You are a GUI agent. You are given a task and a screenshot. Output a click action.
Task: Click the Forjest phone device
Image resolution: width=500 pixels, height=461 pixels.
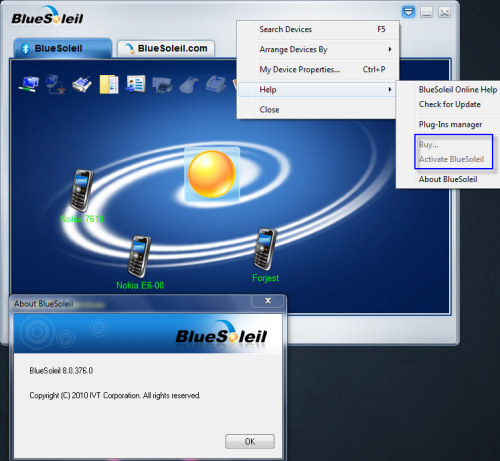[265, 249]
